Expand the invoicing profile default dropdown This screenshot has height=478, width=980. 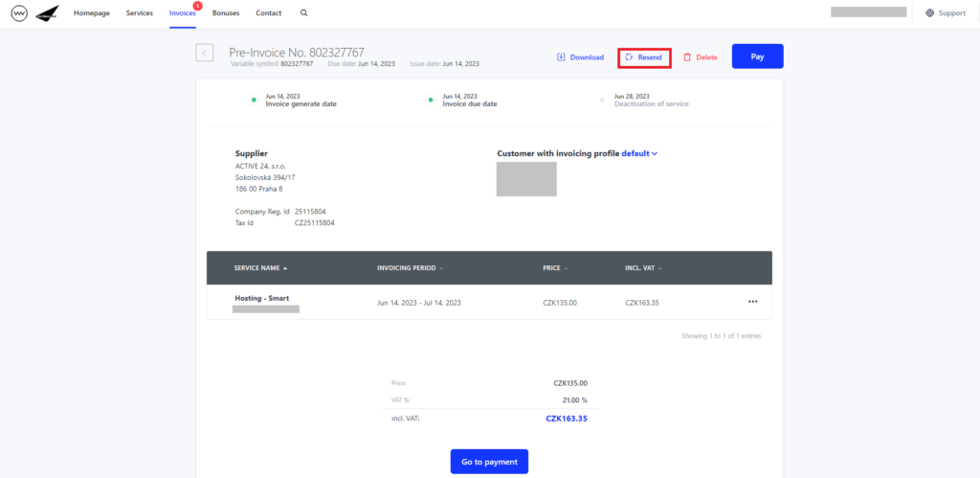640,153
